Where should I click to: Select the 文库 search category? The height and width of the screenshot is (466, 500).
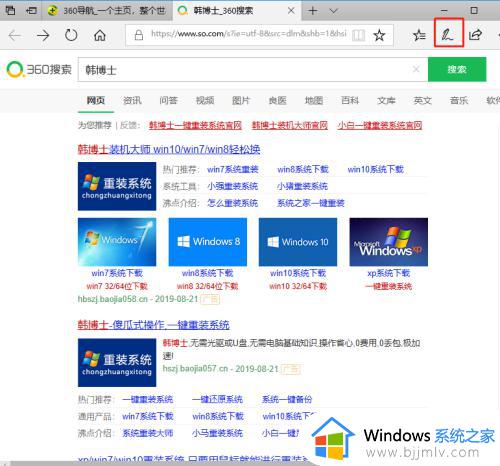click(x=386, y=100)
